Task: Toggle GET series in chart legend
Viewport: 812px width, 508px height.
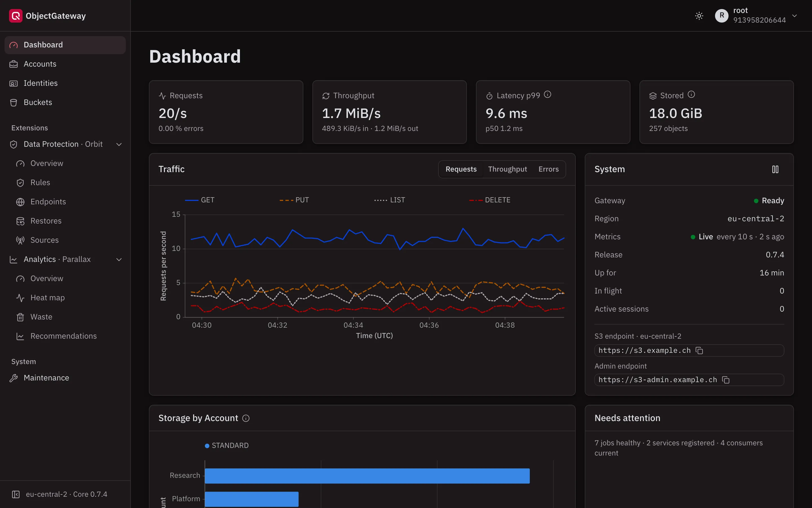Action: click(x=200, y=200)
